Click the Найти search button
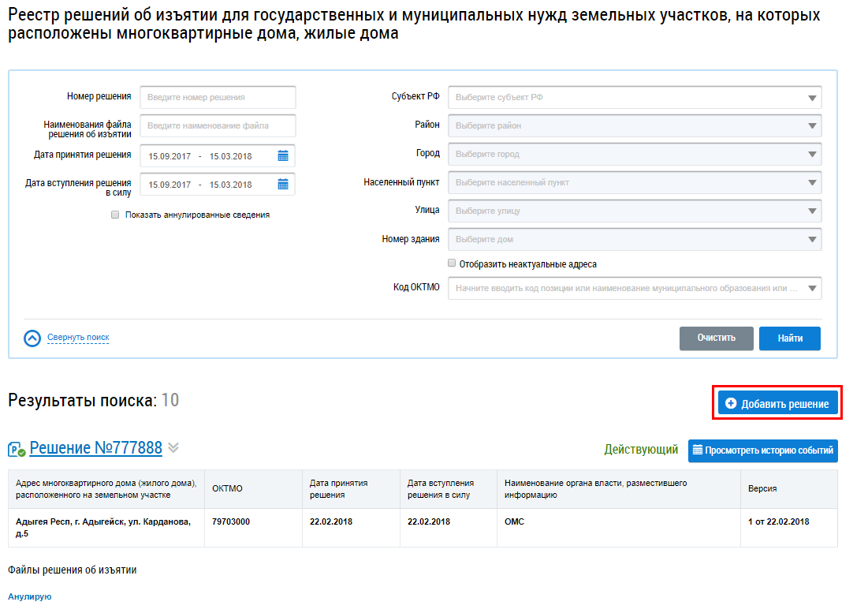 (789, 338)
